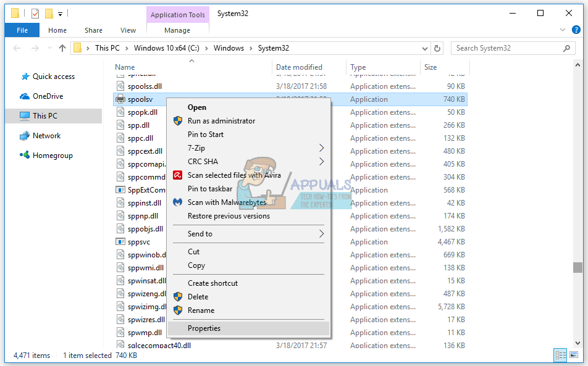Open Network in the navigation pane

coord(46,136)
